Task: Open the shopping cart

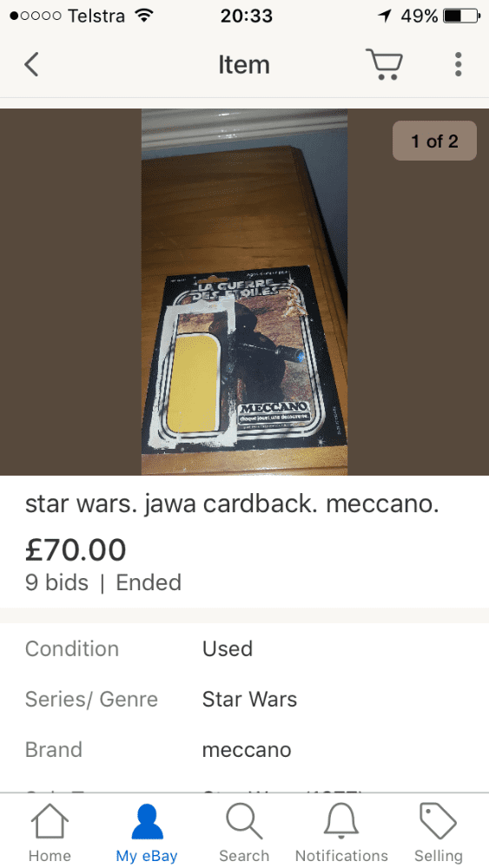Action: pyautogui.click(x=384, y=64)
